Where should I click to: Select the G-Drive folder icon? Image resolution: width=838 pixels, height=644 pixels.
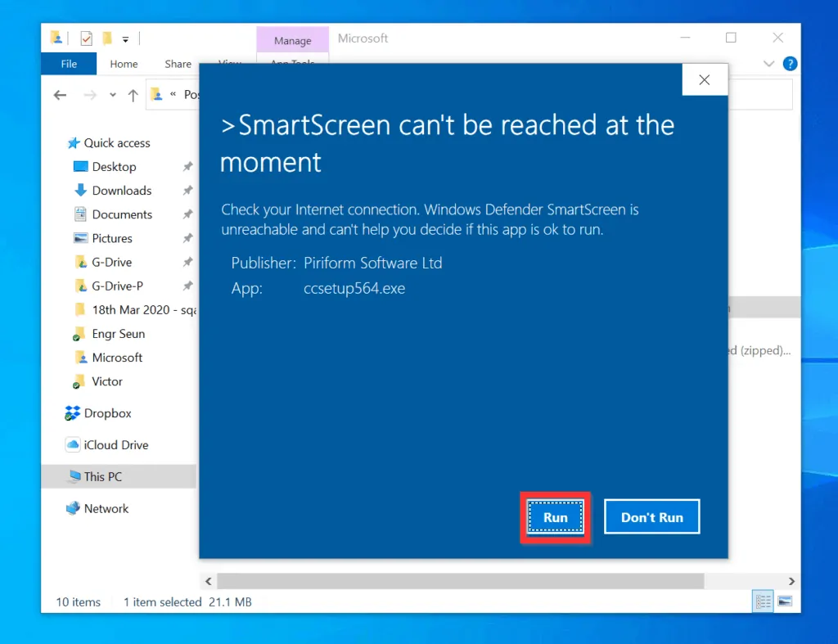tap(80, 262)
